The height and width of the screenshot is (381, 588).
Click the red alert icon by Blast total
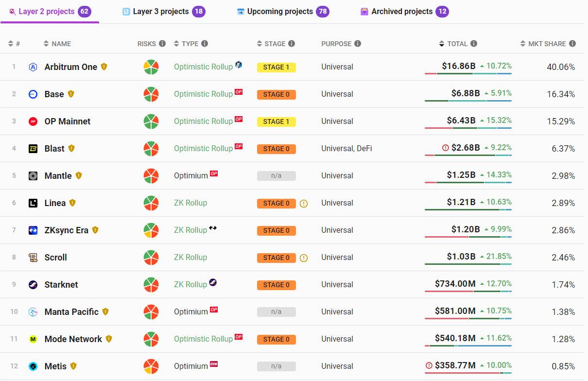pos(446,148)
